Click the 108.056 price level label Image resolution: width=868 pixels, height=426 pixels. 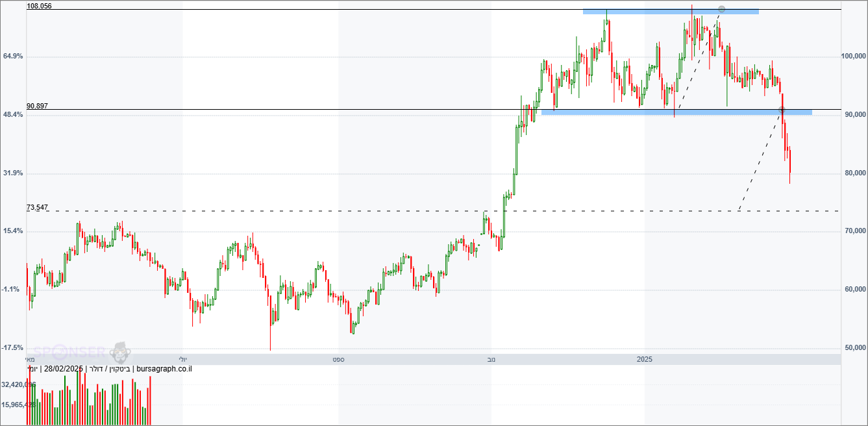pos(39,6)
